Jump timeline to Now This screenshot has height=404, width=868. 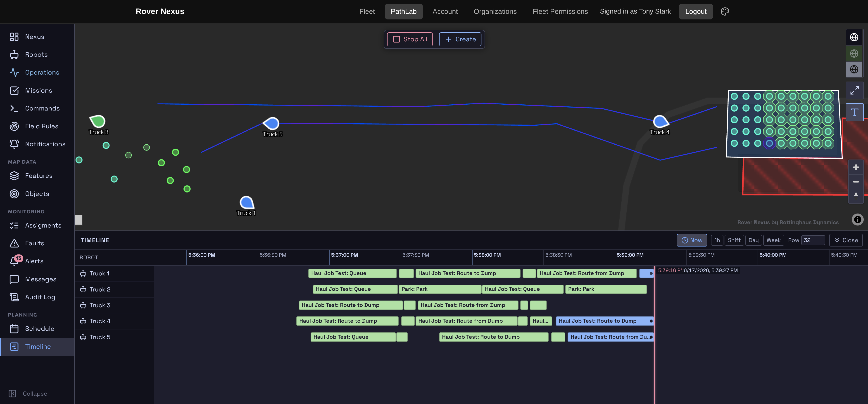pyautogui.click(x=692, y=240)
